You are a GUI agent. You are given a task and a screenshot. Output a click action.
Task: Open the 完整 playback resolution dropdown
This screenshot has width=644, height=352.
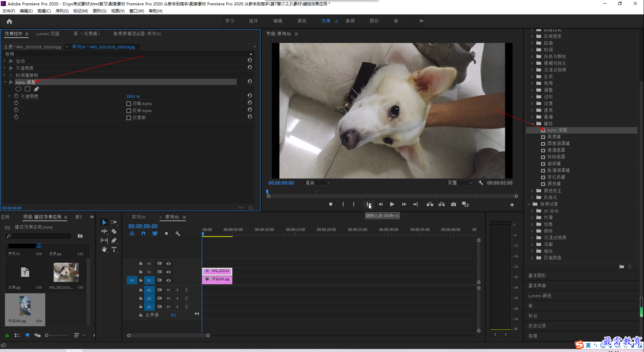(x=460, y=183)
